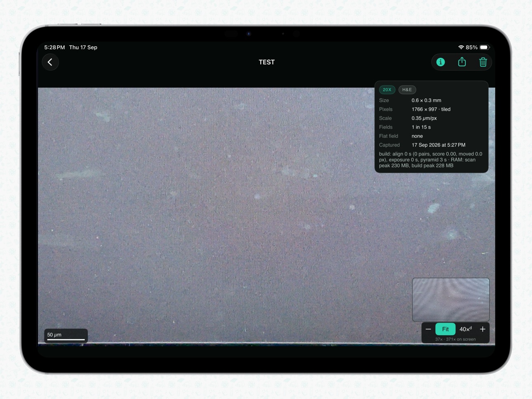Screen dimensions: 532x399
Task: Tap the share icon
Action: point(462,62)
